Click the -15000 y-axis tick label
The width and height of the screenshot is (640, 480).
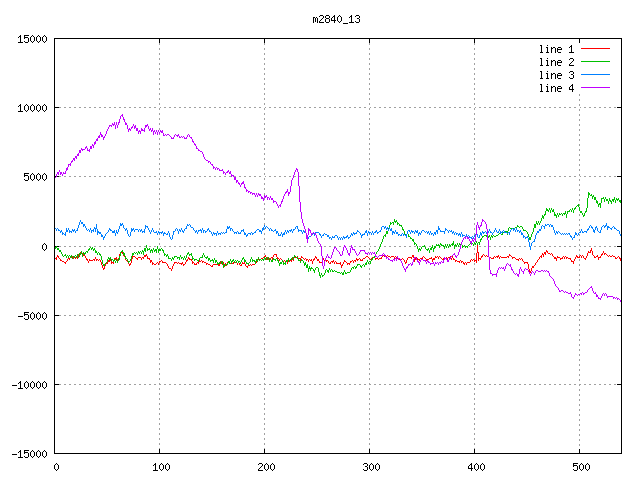click(28, 454)
